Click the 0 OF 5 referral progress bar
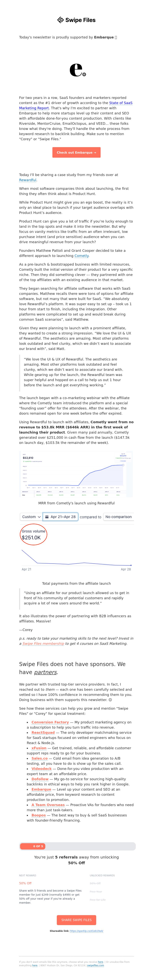Image resolution: width=153 pixels, height=980 pixels. [77, 846]
